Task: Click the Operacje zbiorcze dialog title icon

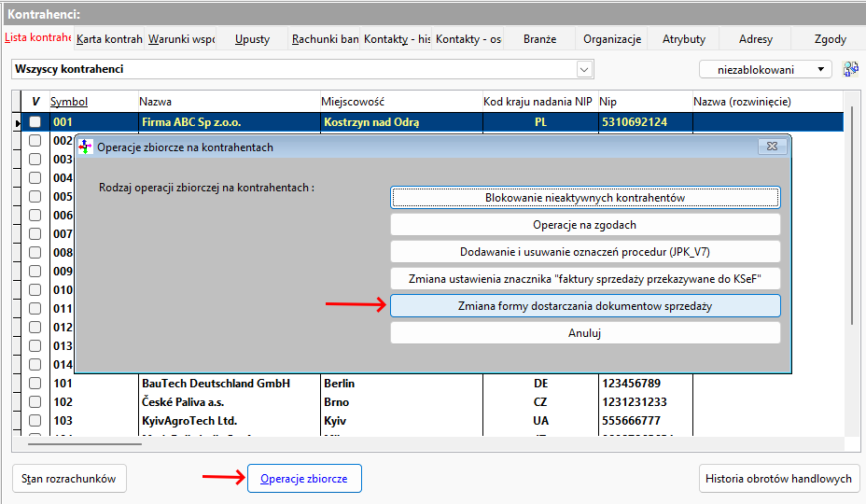Action: (x=86, y=147)
